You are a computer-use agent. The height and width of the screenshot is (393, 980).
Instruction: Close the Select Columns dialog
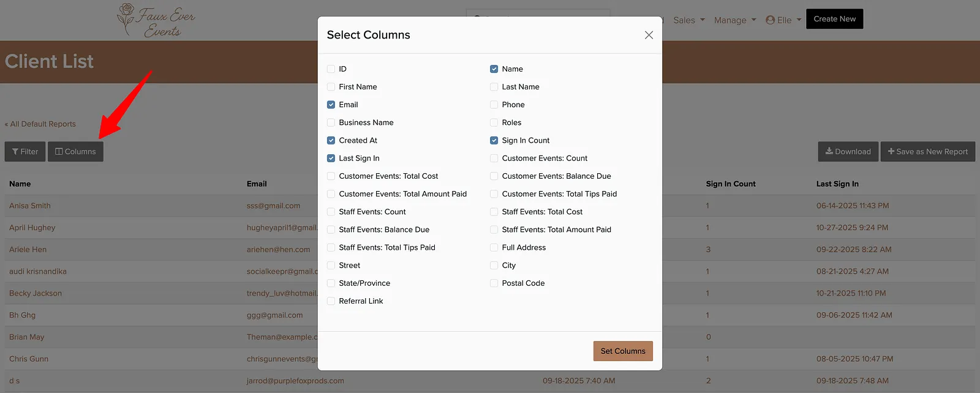coord(649,35)
